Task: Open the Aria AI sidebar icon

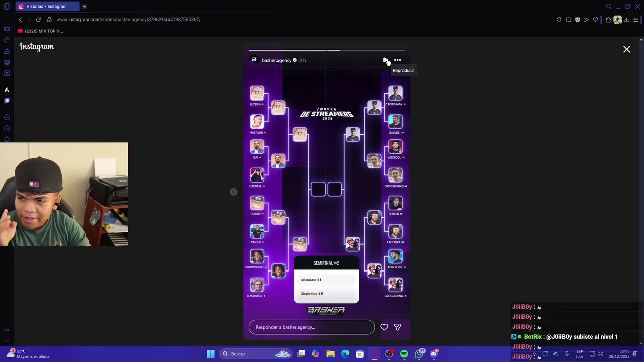Action: 7,89
